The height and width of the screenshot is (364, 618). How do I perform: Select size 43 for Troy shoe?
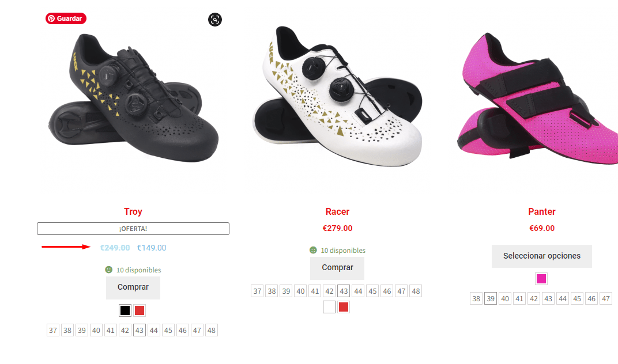point(140,330)
